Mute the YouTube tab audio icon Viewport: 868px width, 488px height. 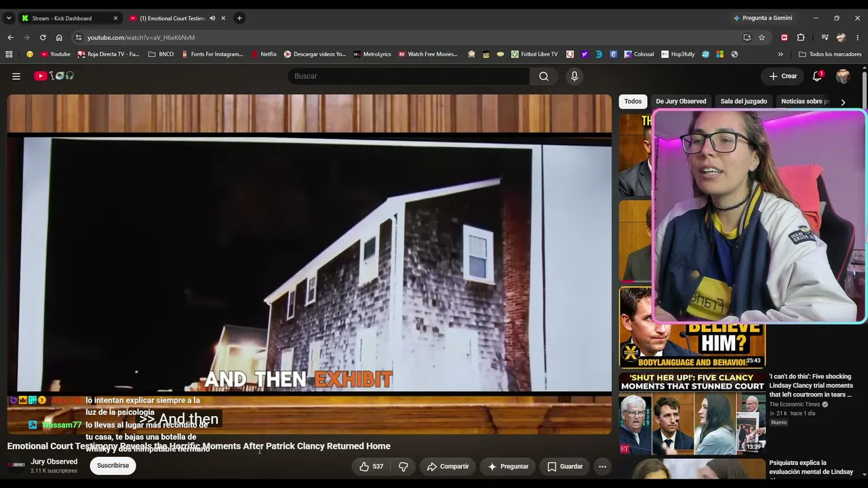tap(212, 18)
